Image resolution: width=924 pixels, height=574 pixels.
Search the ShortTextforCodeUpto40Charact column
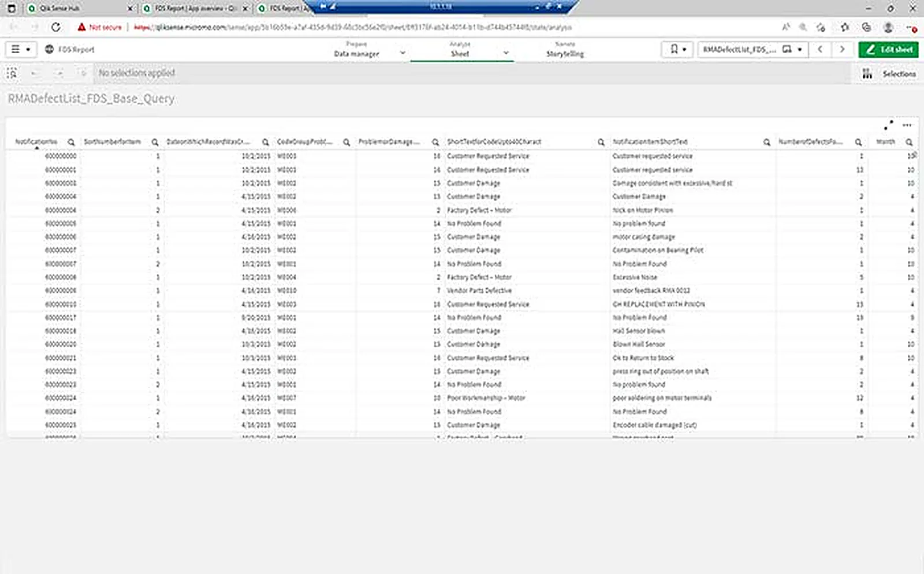[601, 142]
